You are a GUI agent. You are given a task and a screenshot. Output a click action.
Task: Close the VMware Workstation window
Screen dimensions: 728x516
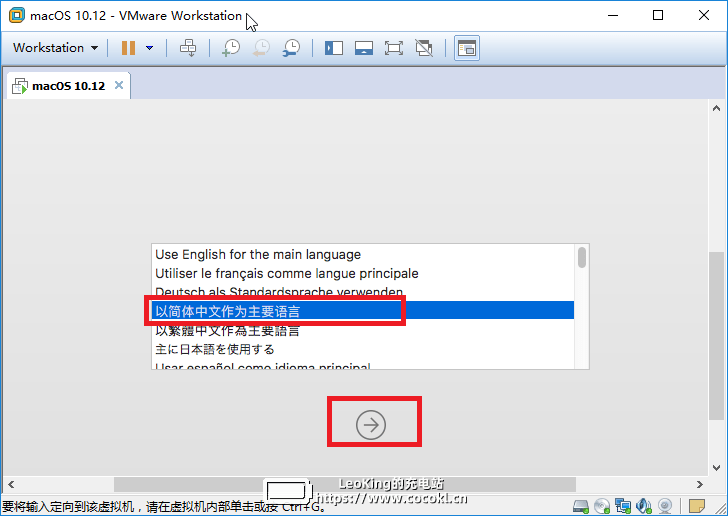[704, 15]
